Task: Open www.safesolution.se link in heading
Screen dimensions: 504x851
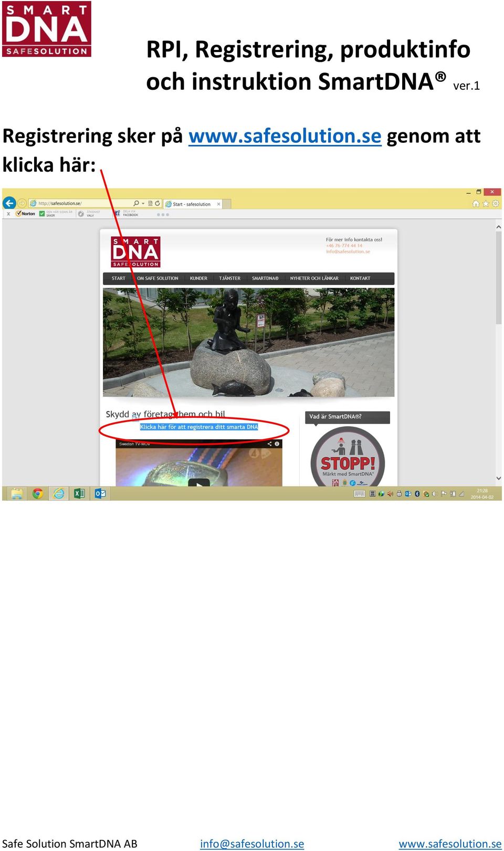Action: pyautogui.click(x=285, y=136)
